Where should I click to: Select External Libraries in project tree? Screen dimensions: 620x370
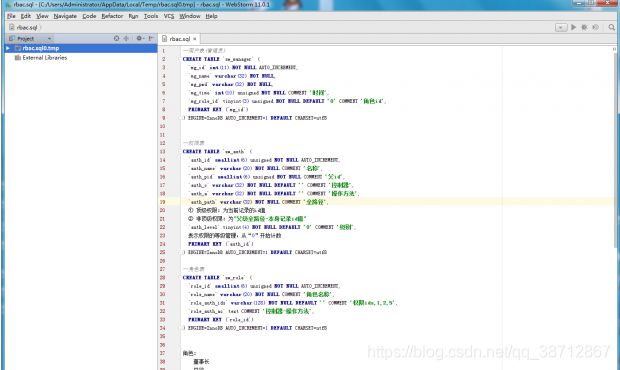[44, 58]
